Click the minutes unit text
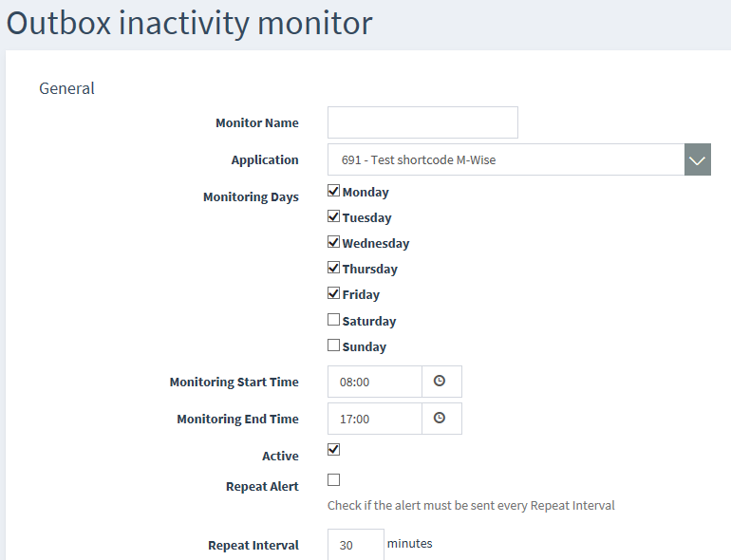731x560 pixels. tap(410, 543)
